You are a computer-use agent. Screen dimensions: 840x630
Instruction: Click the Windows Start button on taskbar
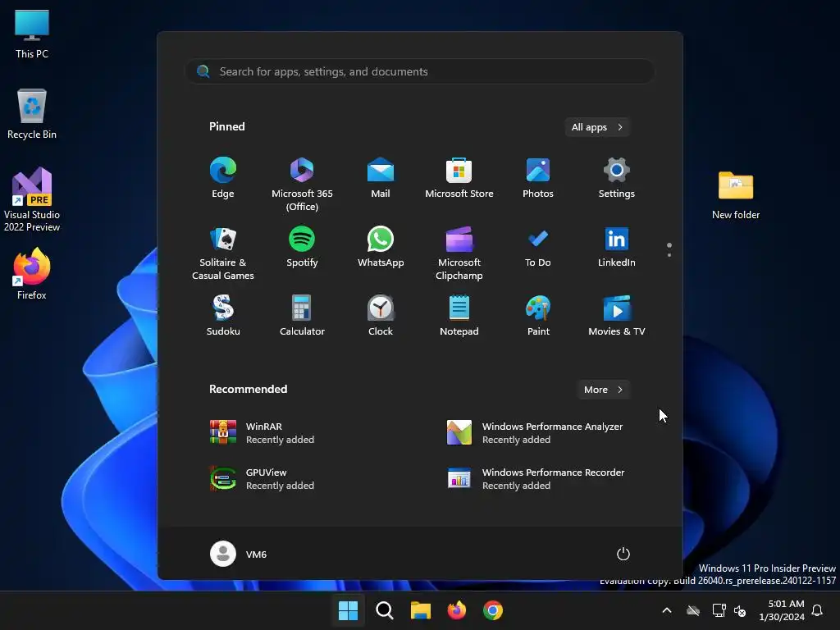(x=348, y=610)
